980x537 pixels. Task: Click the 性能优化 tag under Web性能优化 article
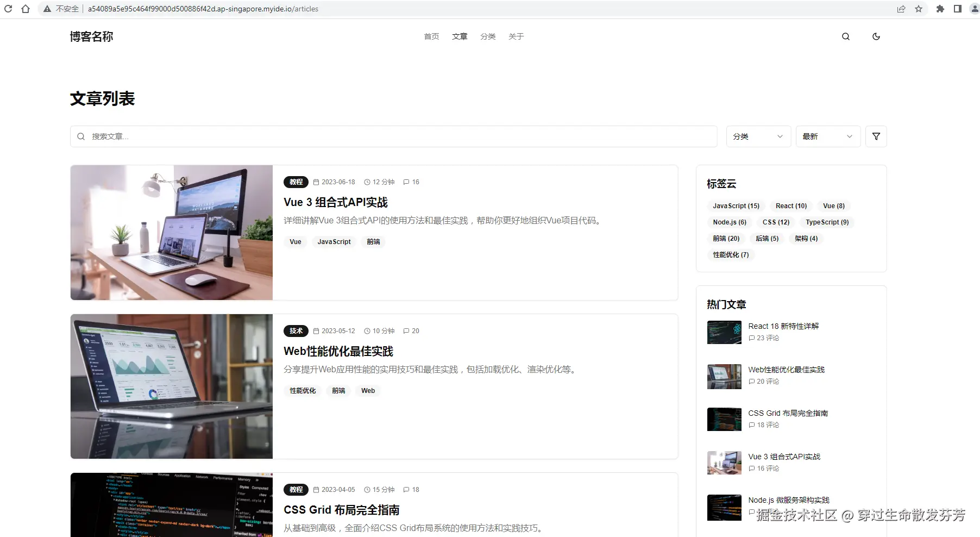point(302,390)
